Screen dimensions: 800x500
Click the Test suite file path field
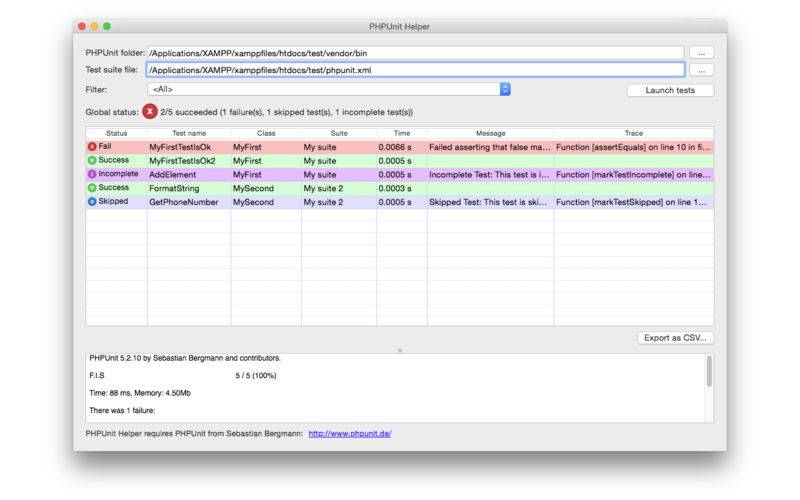click(415, 70)
